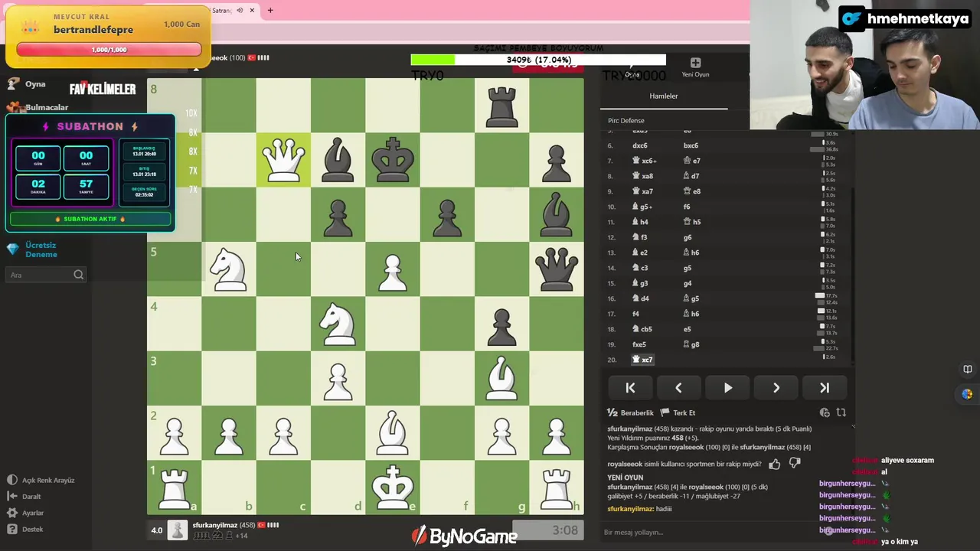Image resolution: width=980 pixels, height=551 pixels.
Task: Step forward one move
Action: tap(776, 388)
